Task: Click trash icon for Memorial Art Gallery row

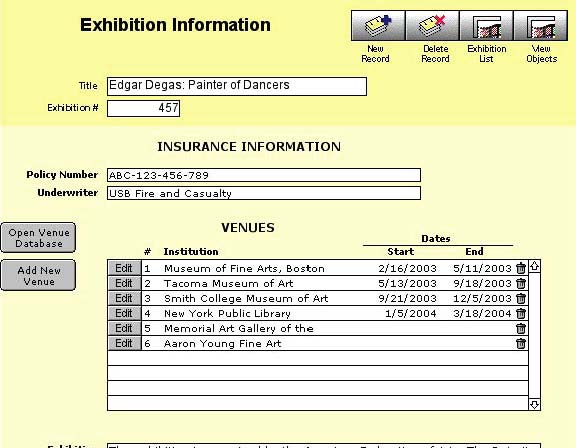Action: click(x=521, y=329)
